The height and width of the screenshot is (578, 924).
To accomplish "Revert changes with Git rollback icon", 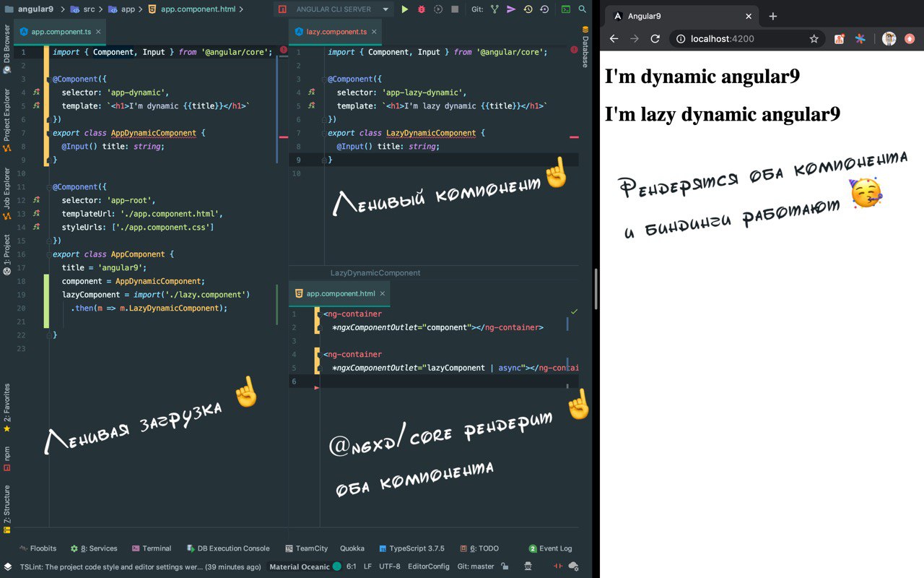I will click(544, 9).
